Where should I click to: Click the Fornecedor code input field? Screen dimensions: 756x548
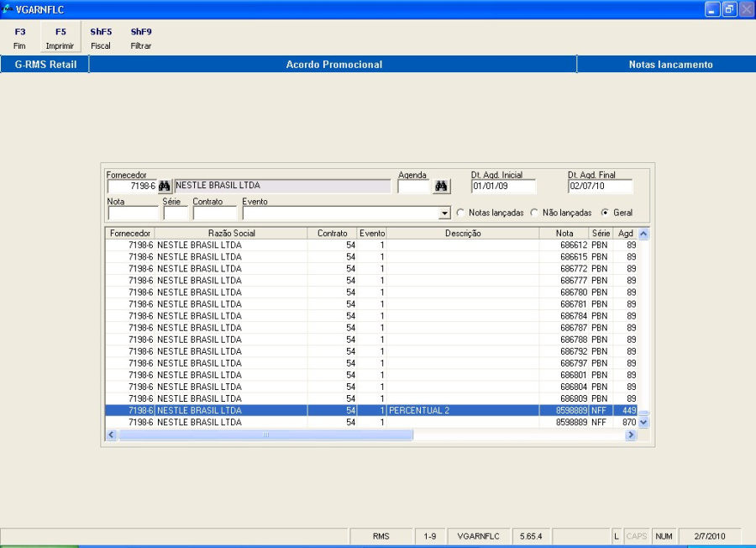coord(133,187)
